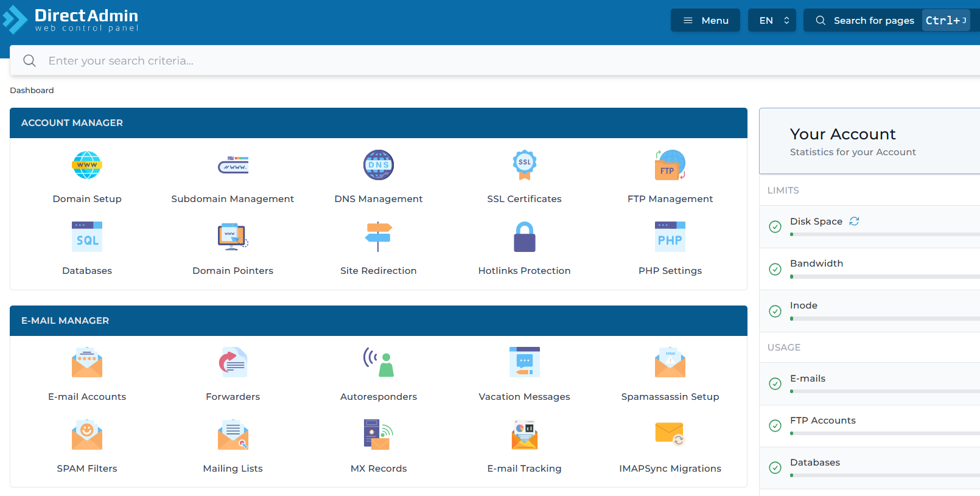Open the EN language selector dropdown
Screen dimensions: 980x496
(772, 21)
